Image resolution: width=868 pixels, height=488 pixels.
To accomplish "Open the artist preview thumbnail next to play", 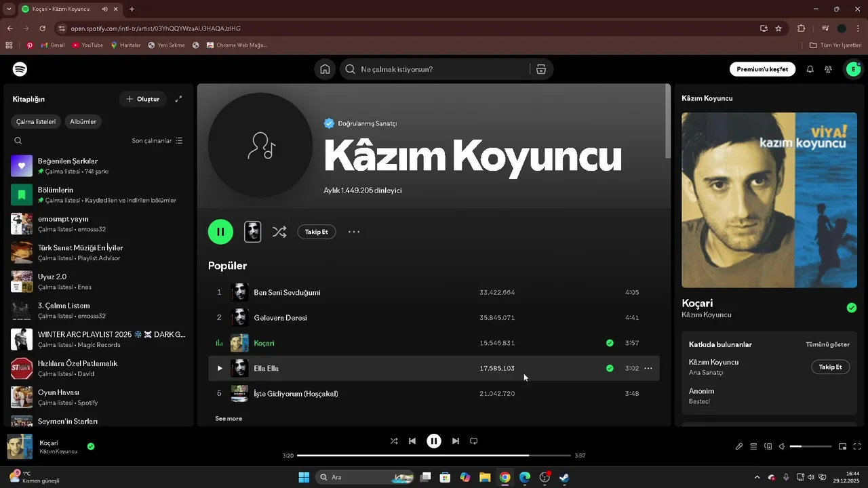I will (x=252, y=232).
